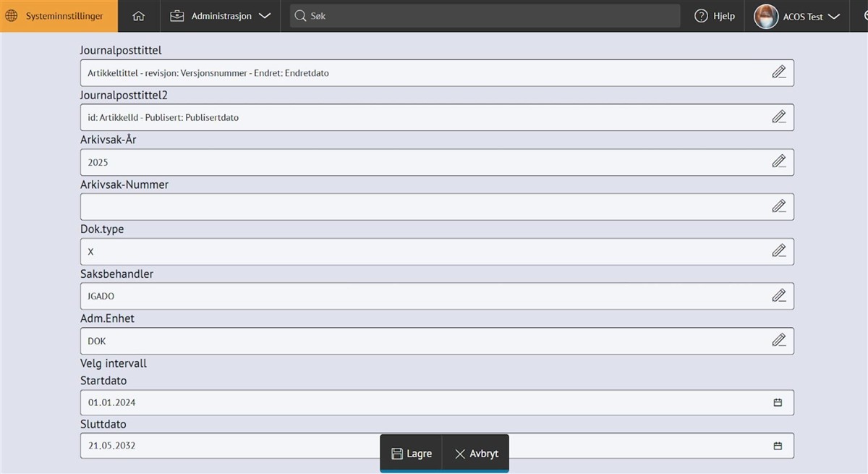Image resolution: width=868 pixels, height=474 pixels.
Task: Expand the Administrasjon dropdown menu
Action: (221, 16)
